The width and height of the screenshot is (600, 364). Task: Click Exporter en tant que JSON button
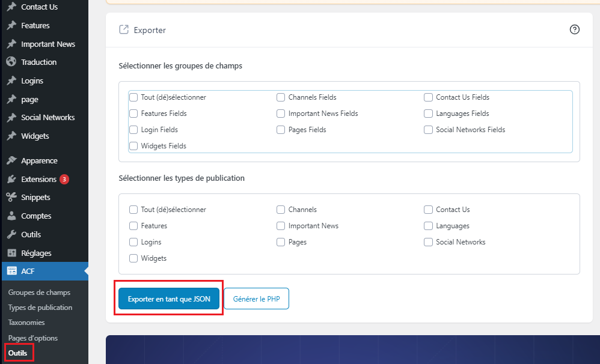(x=169, y=299)
